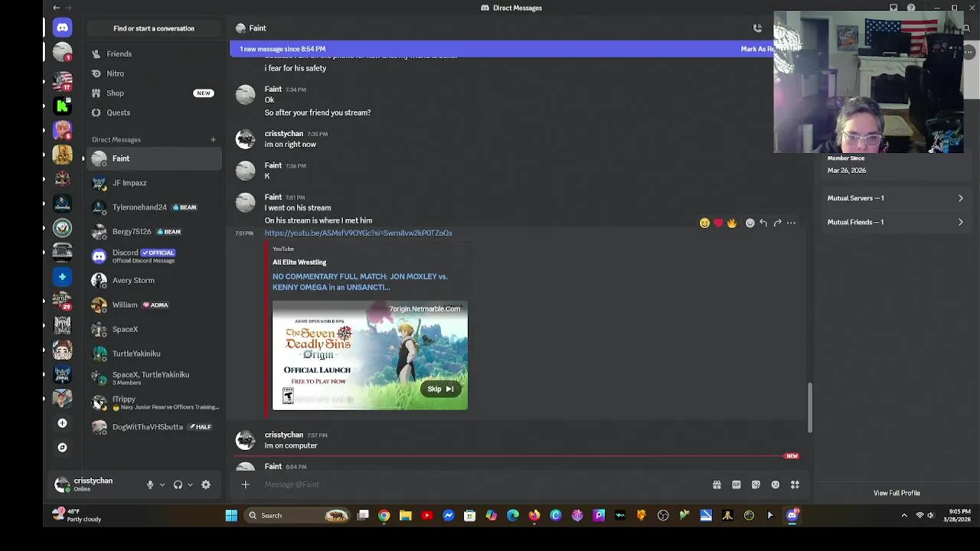Open the youtu.be link in chat
Image resolution: width=980 pixels, height=551 pixels.
point(358,233)
